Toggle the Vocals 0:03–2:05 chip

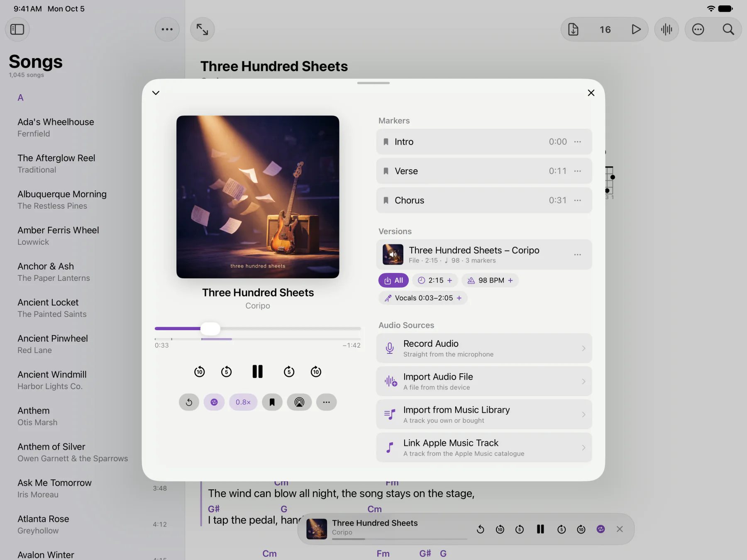click(423, 298)
